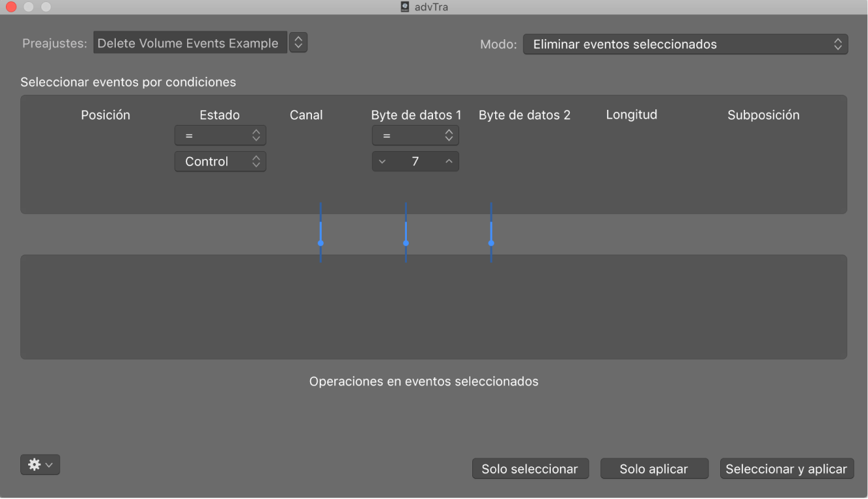The image size is (868, 499).
Task: Decrease the value 7 with the down arrow
Action: 382,161
